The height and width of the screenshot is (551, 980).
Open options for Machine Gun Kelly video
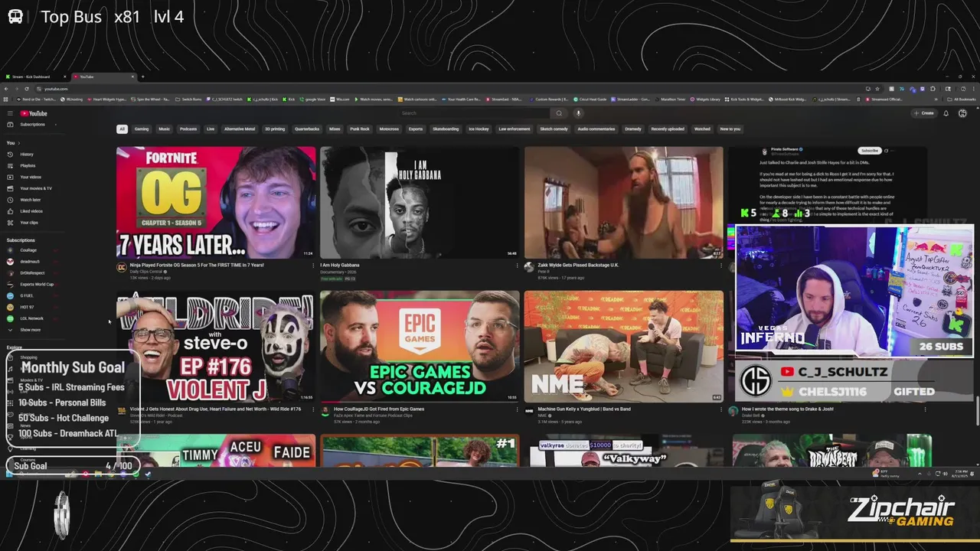point(720,409)
